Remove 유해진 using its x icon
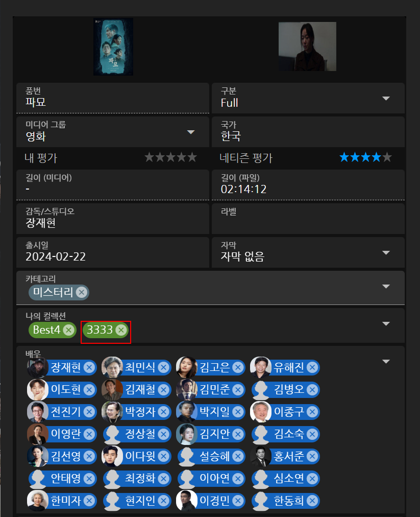The image size is (420, 517). 312,367
